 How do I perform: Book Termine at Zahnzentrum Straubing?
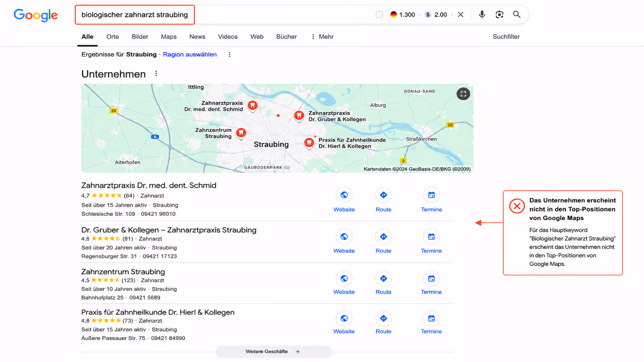[x=431, y=283]
